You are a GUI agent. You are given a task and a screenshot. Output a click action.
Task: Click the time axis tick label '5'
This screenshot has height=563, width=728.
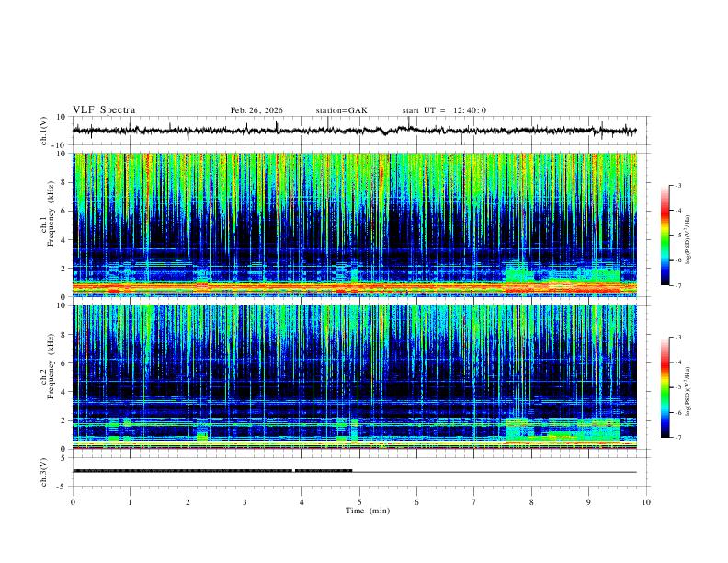359,502
